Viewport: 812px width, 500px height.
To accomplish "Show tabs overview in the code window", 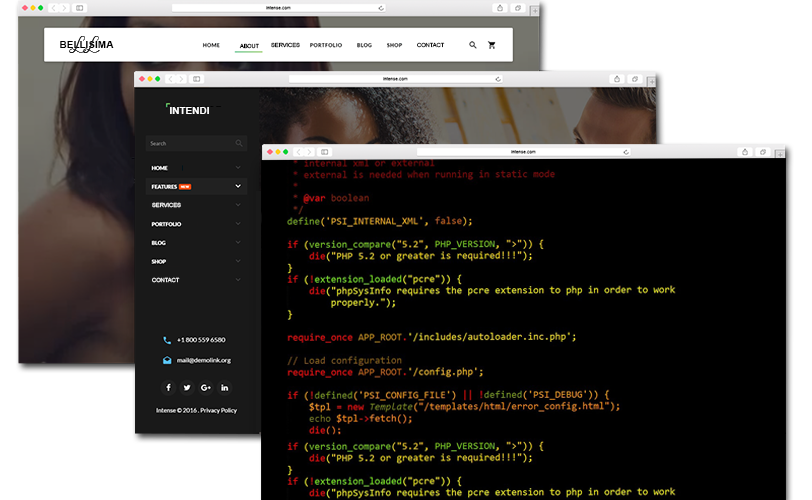I will coord(763,152).
